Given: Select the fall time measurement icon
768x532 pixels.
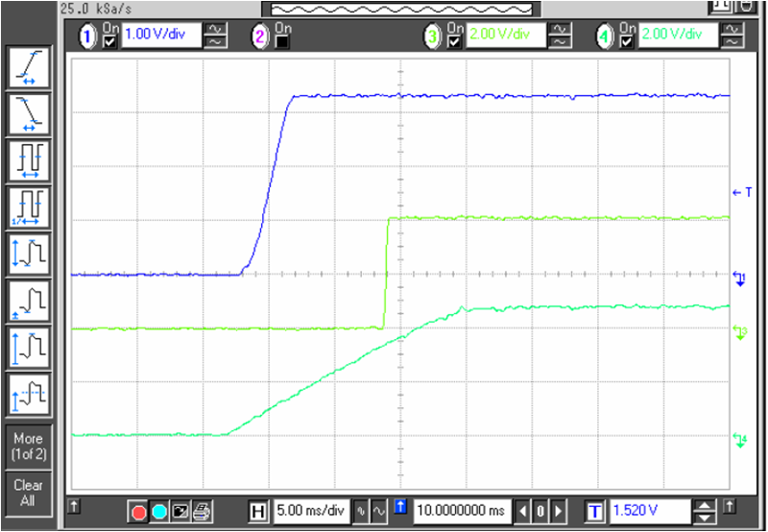Looking at the screenshot, I should tap(29, 114).
